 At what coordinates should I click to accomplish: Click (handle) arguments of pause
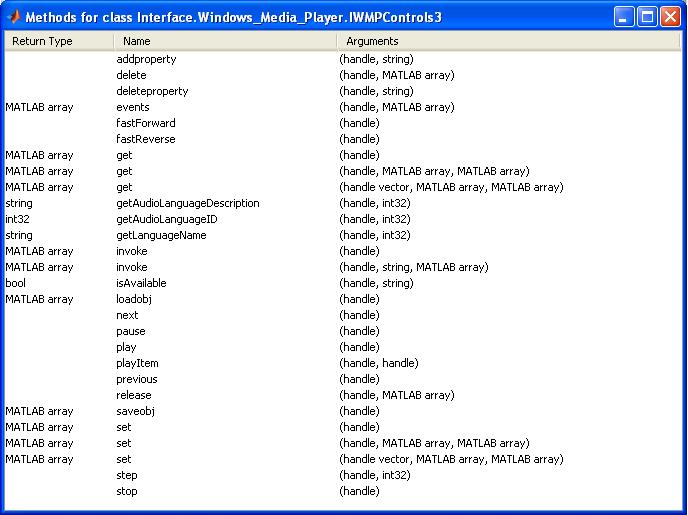[359, 332]
